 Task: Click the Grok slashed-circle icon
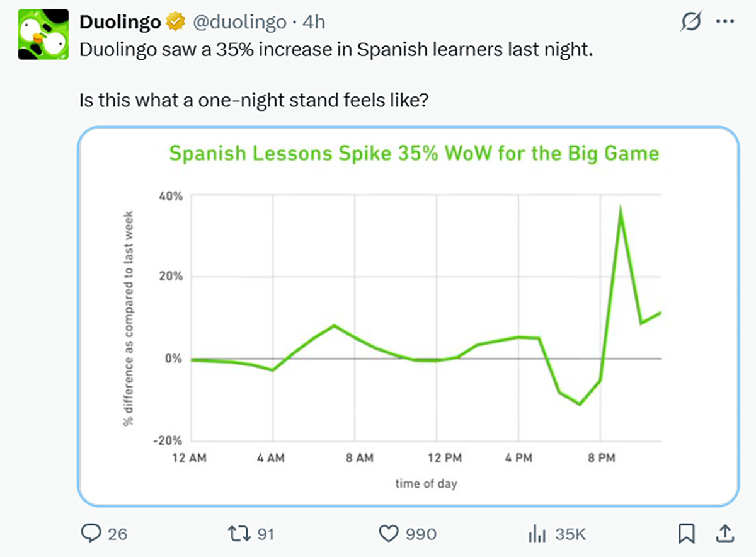click(x=692, y=22)
